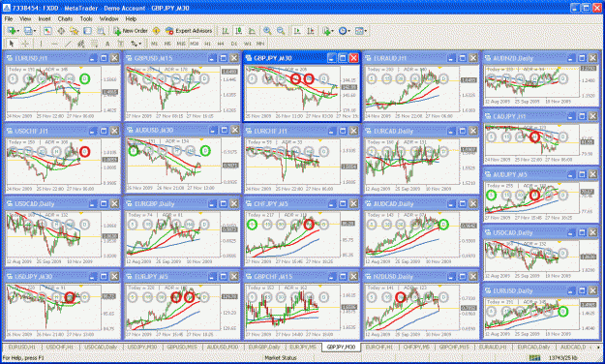Set timeframe to H1

[207, 44]
